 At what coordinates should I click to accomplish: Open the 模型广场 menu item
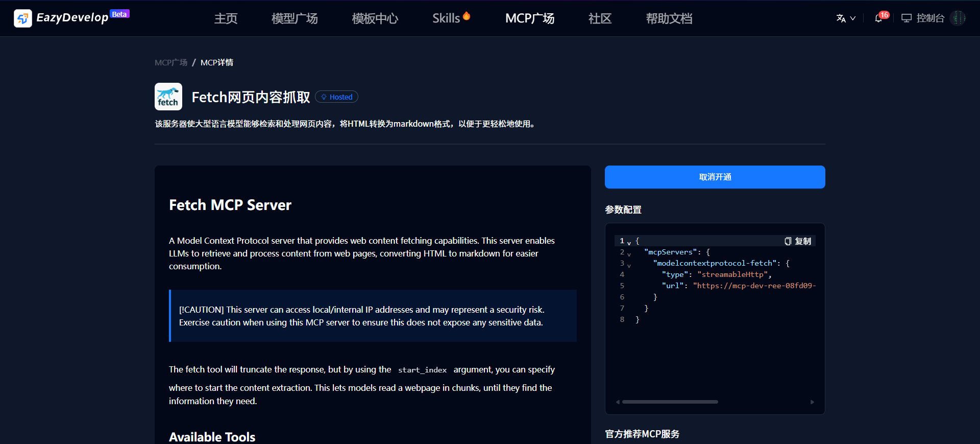(295, 18)
